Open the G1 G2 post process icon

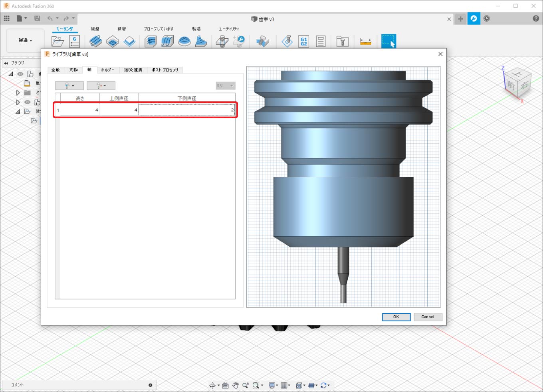tap(303, 42)
